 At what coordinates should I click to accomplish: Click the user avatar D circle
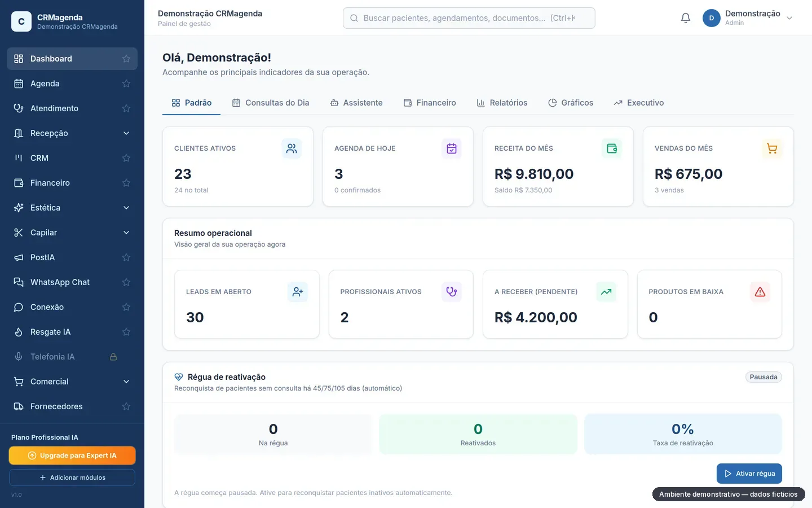[712, 18]
